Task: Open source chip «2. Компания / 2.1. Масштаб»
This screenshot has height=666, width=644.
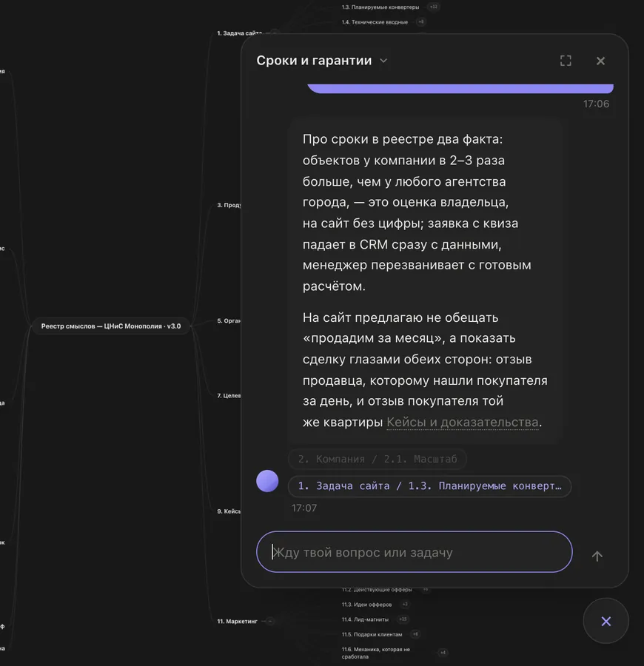Action: pyautogui.click(x=378, y=459)
